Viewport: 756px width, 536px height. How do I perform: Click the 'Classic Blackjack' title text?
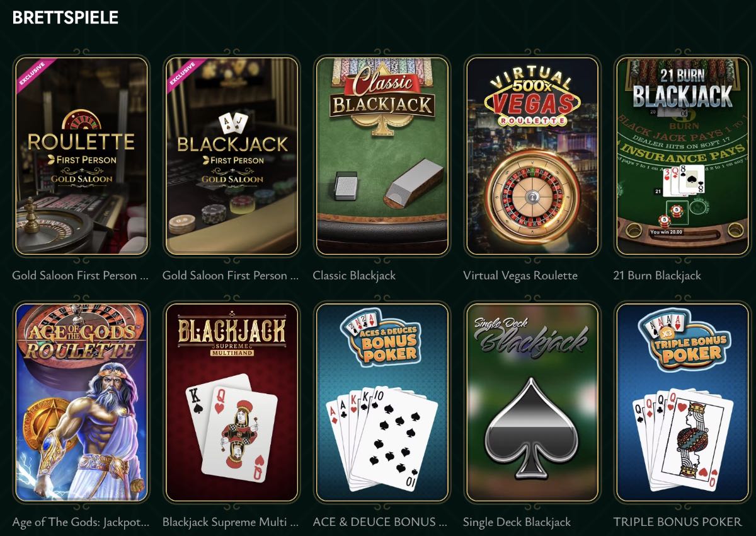click(x=354, y=276)
